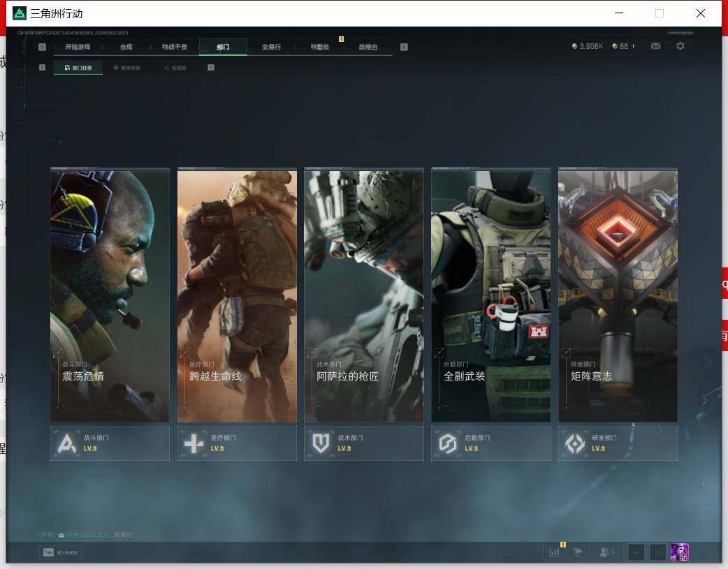This screenshot has height=569, width=728.
Task: Click the expand arrow icon on 跨越生命线 card
Action: (184, 353)
